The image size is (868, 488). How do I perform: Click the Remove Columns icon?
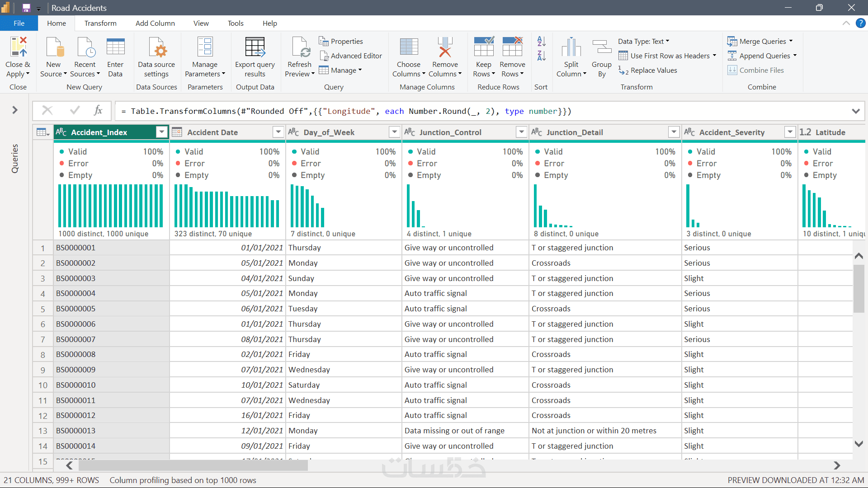tap(445, 47)
